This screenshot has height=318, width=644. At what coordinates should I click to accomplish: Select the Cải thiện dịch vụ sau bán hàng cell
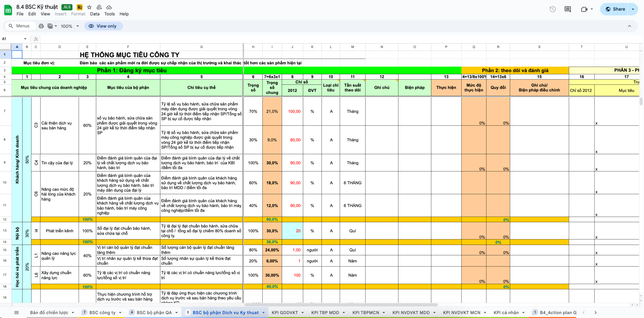coord(59,125)
